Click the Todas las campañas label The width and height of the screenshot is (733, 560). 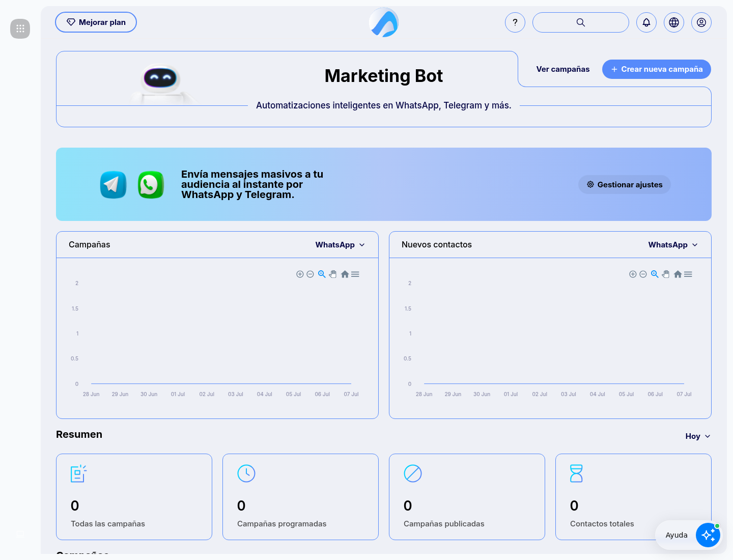(108, 524)
